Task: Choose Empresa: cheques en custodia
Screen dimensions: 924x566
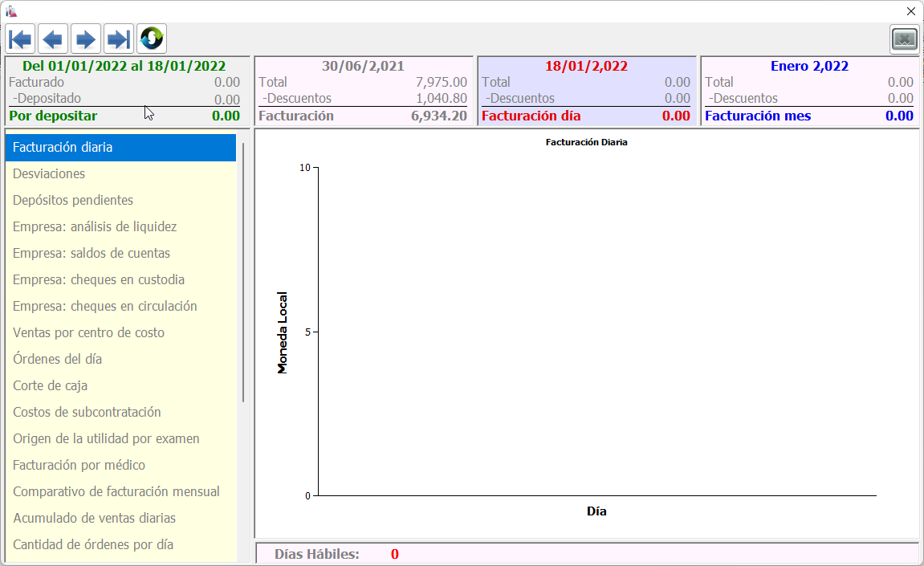Action: [99, 280]
